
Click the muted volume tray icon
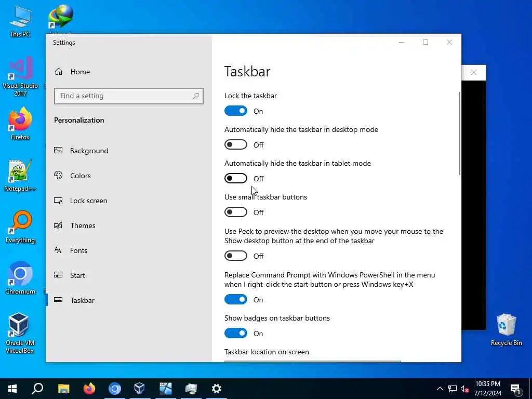click(x=465, y=389)
